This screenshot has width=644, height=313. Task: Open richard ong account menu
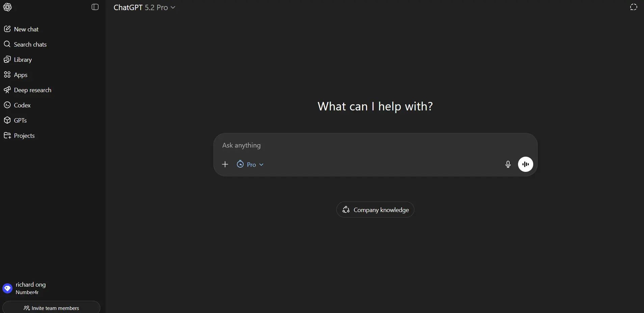51,288
